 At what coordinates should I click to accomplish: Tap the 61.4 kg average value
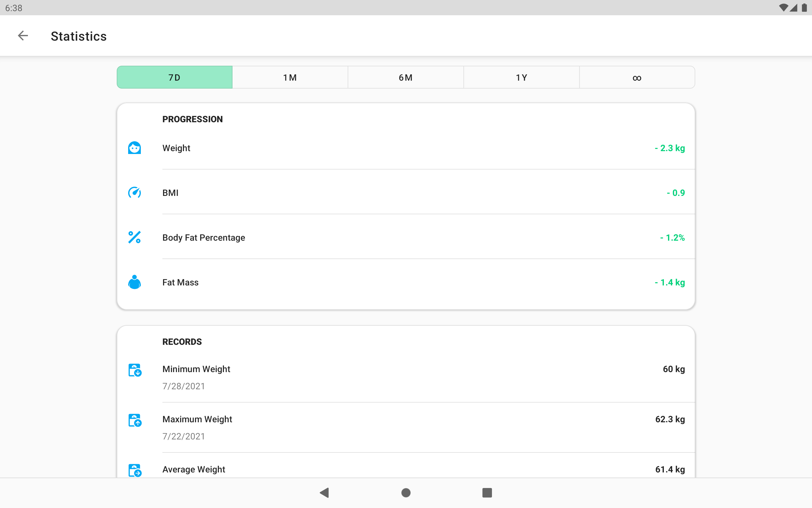pyautogui.click(x=670, y=469)
